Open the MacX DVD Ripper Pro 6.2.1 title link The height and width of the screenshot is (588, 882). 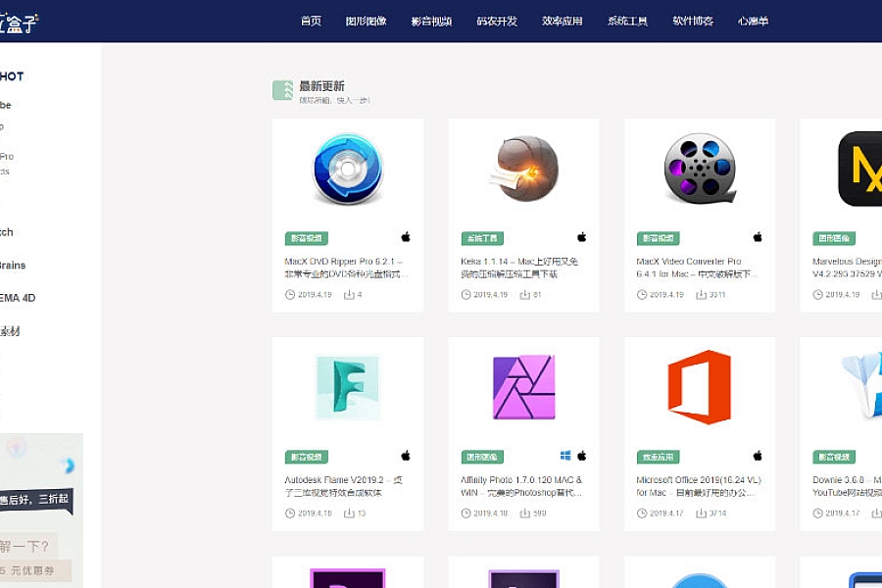point(347,268)
